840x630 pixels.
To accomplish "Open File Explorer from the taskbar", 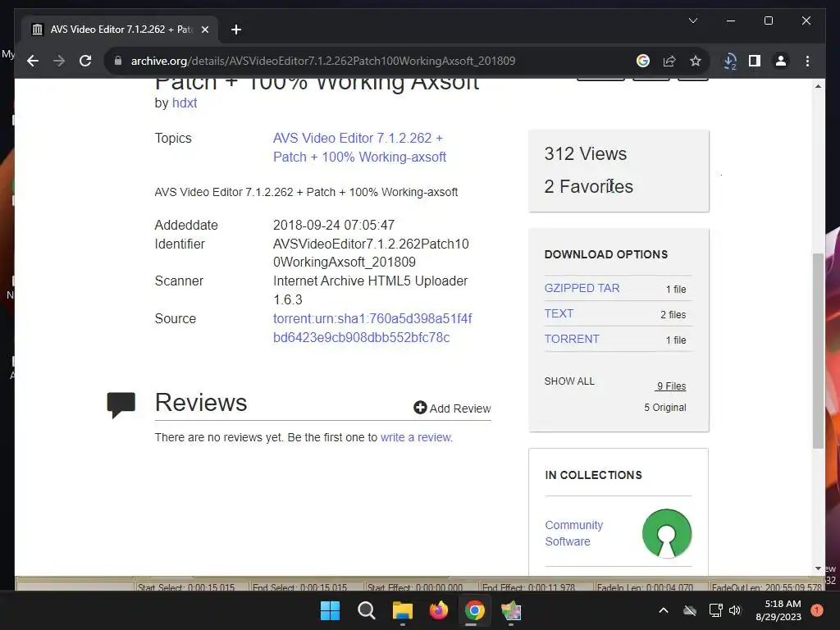I will point(402,610).
